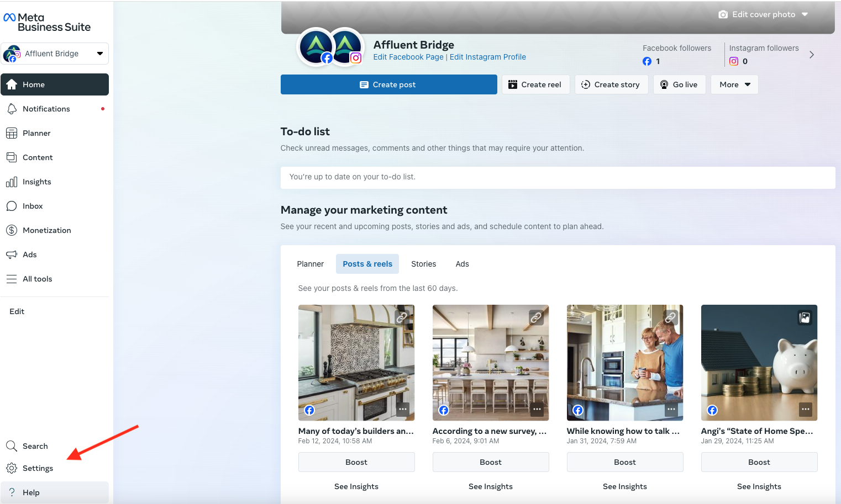Open the Inbox chat bubble icon
Viewport: 841px width, 504px height.
12,206
